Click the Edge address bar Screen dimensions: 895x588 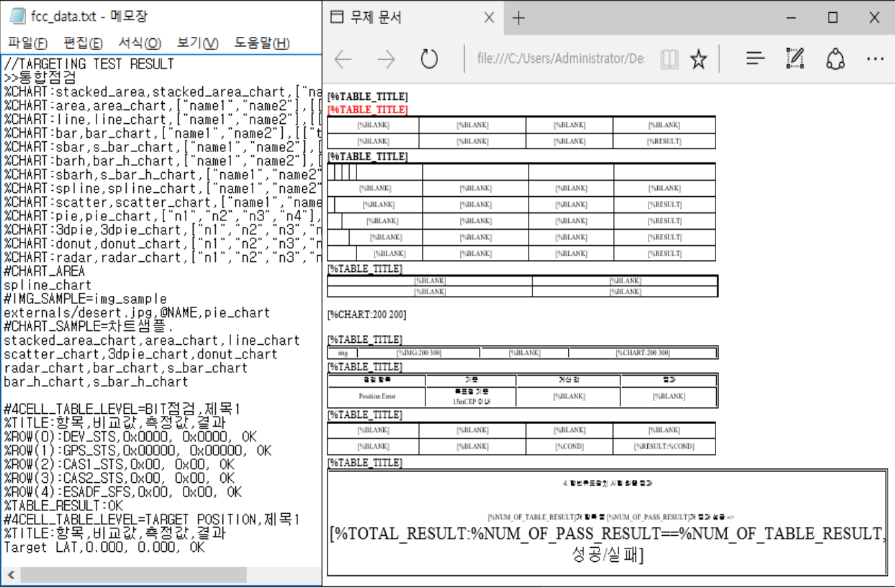point(560,59)
